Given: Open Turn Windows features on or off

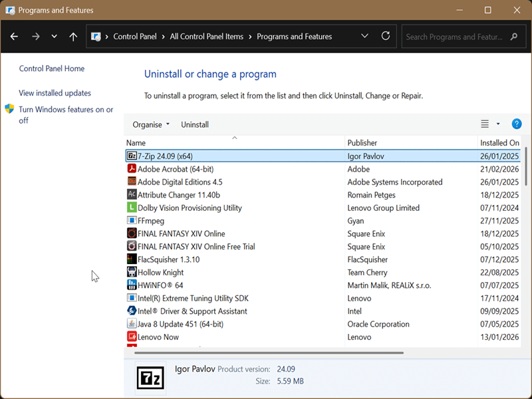Looking at the screenshot, I should click(x=66, y=114).
